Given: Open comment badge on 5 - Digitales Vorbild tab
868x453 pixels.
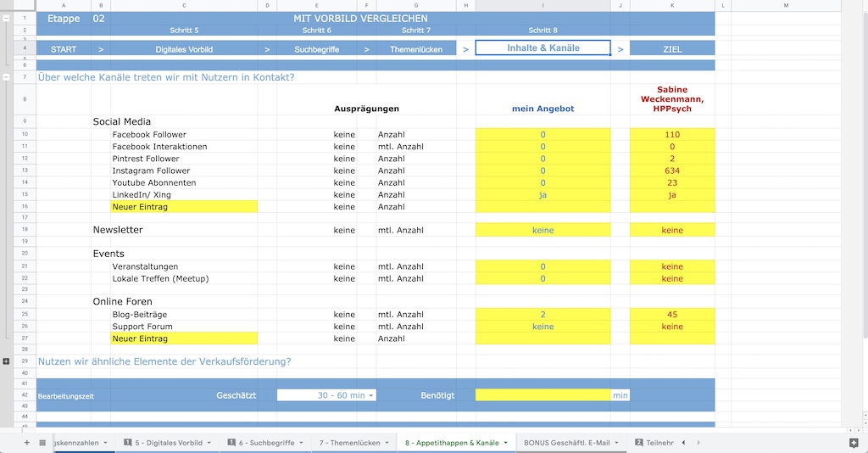Looking at the screenshot, I should coord(128,443).
